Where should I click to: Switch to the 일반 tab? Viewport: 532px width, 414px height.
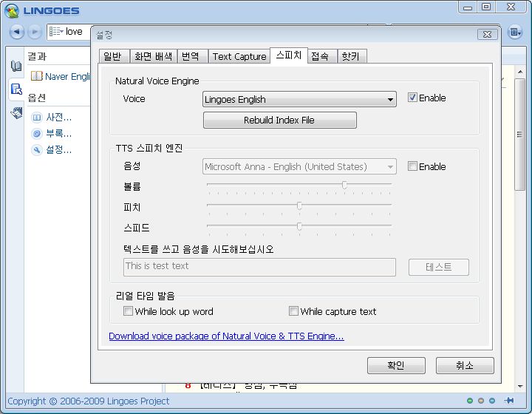tap(115, 56)
